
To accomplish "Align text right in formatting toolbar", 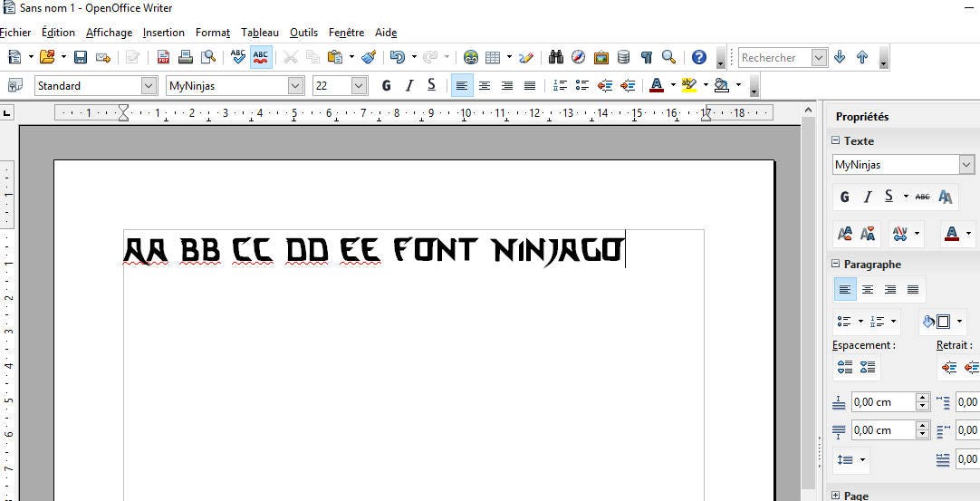I will pos(507,85).
